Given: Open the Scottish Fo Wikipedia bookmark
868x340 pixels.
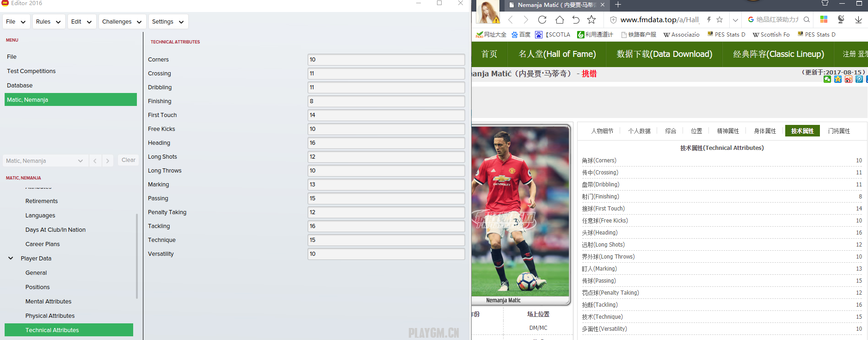Looking at the screenshot, I should pos(771,35).
